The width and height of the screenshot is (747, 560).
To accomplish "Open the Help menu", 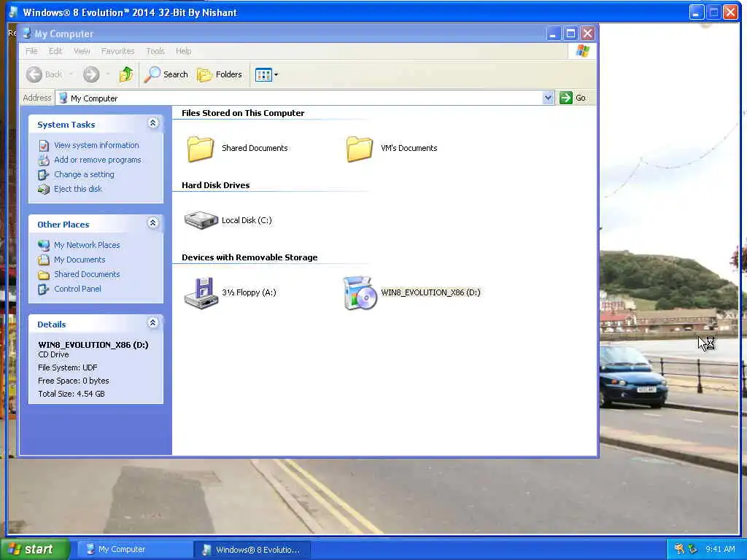I will 183,51.
